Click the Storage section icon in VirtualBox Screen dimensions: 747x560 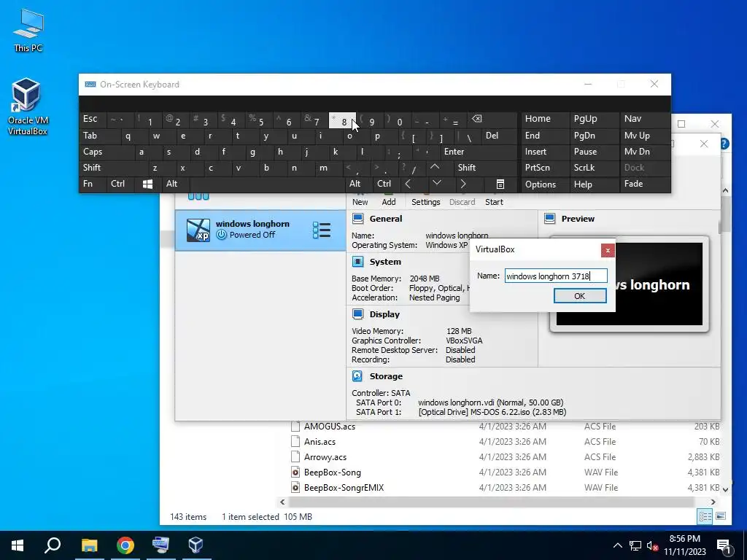click(357, 376)
